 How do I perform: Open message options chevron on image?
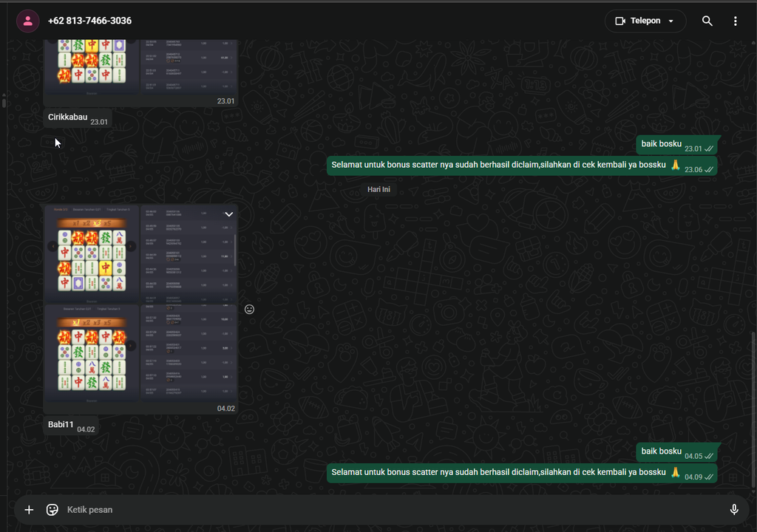point(229,214)
